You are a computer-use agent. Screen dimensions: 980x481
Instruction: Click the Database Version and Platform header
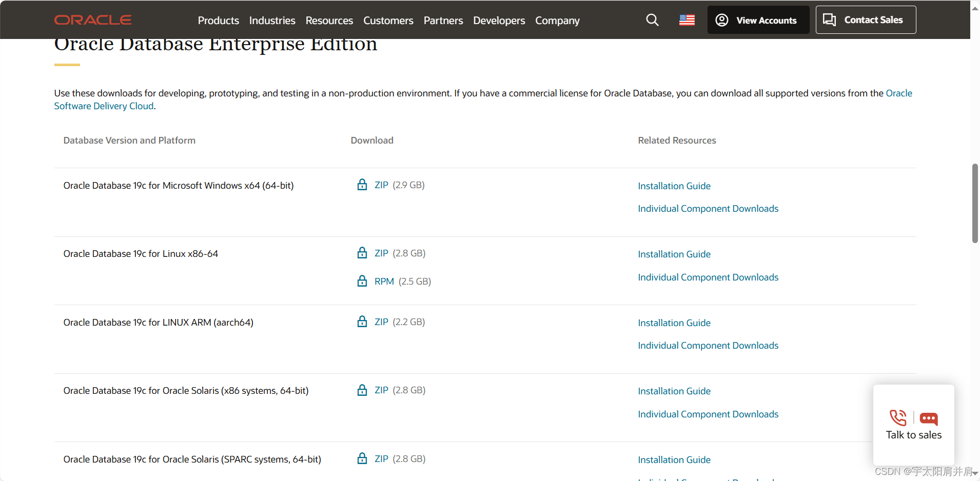pyautogui.click(x=129, y=141)
